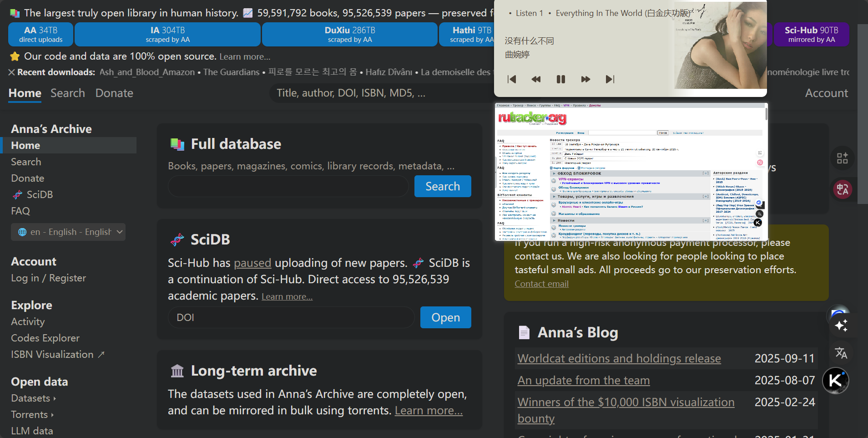Follow the paused link in the SciDB description
Screen dimensions: 868x438
click(252, 263)
